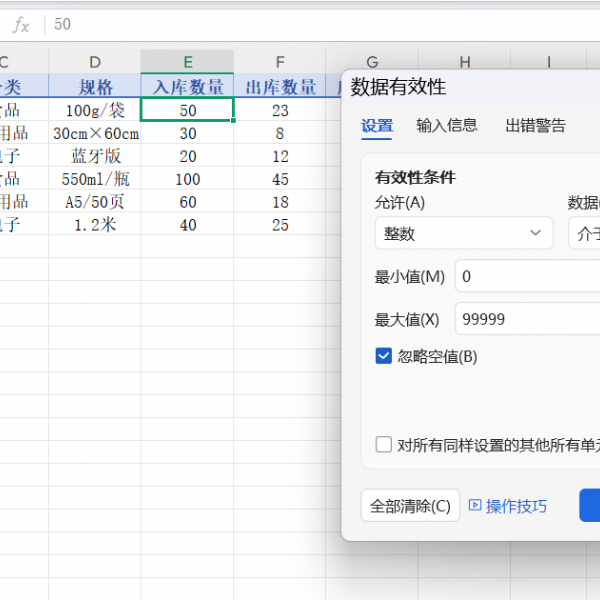This screenshot has height=600, width=600.
Task: Click the 入库数量 header cell
Action: coord(187,87)
